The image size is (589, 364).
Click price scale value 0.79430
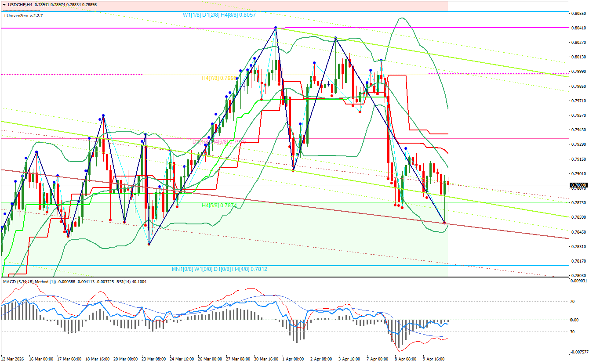click(x=578, y=130)
